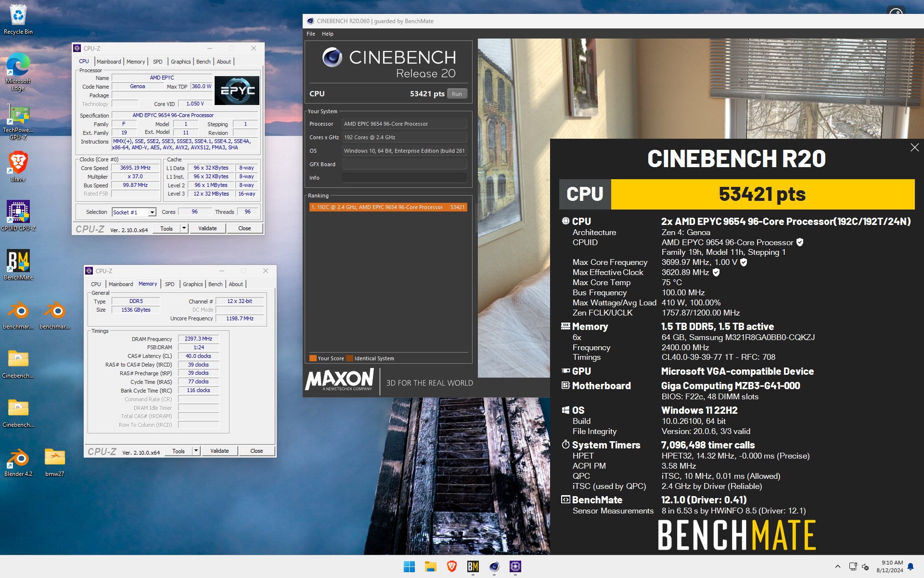This screenshot has height=578, width=924.
Task: Switch to BenchMate in taskbar
Action: (x=473, y=566)
